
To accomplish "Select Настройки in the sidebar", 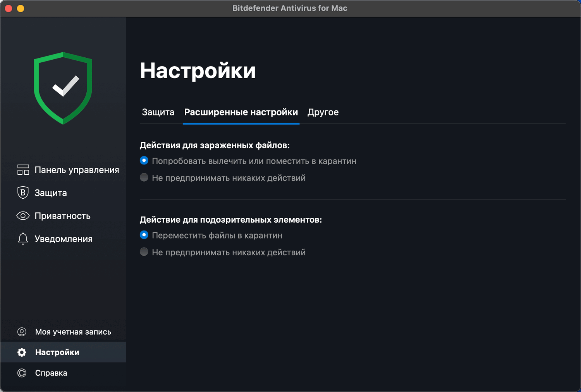I will pyautogui.click(x=63, y=352).
